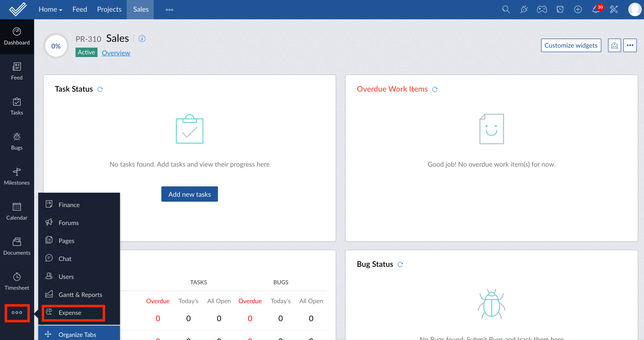Click the quick add plus icon
This screenshot has width=644, height=340.
click(x=578, y=9)
